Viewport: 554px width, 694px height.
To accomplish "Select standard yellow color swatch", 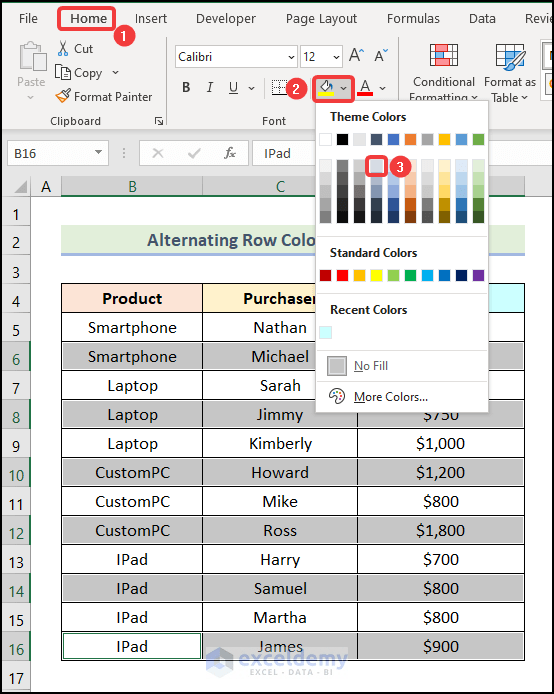I will click(376, 276).
